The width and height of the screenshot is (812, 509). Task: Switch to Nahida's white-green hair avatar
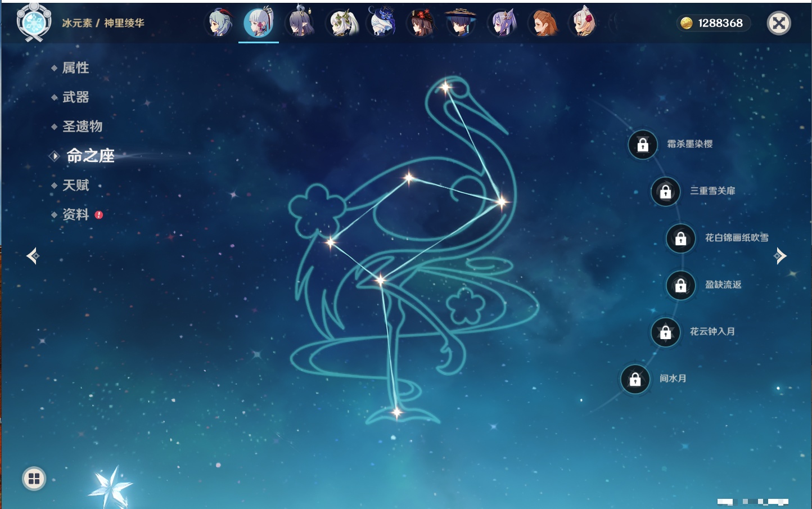[342, 23]
